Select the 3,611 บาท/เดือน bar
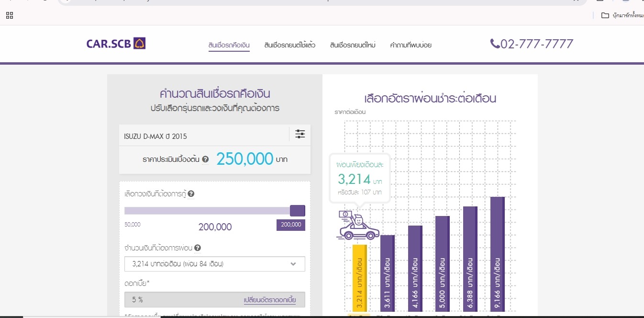Image resolution: width=644 pixels, height=318 pixels. [x=388, y=273]
